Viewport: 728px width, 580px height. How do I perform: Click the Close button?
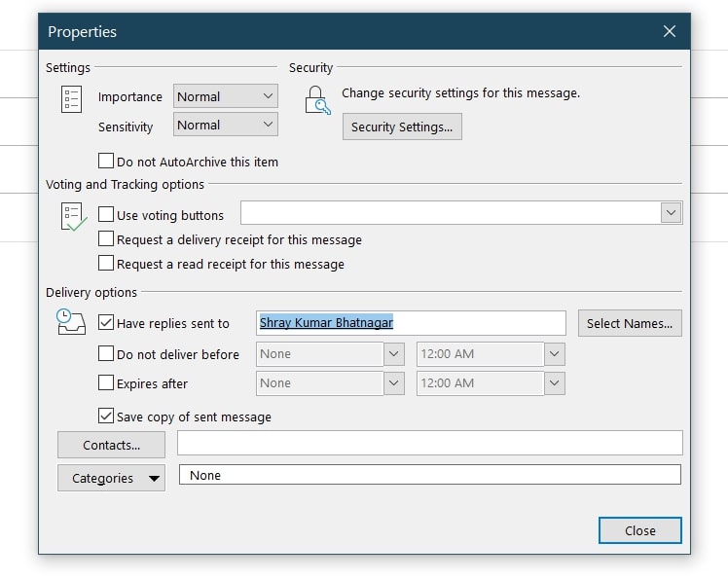pos(640,530)
